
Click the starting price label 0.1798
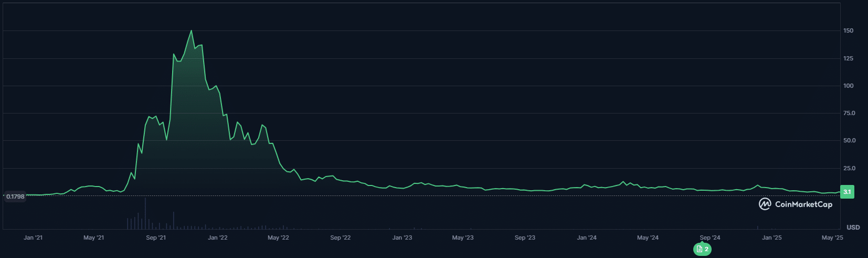tap(15, 197)
